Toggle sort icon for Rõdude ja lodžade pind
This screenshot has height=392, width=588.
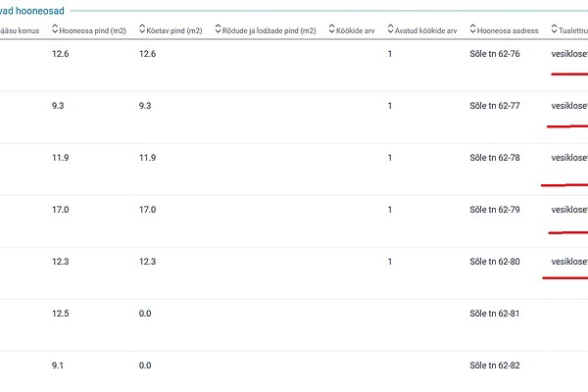coord(219,30)
